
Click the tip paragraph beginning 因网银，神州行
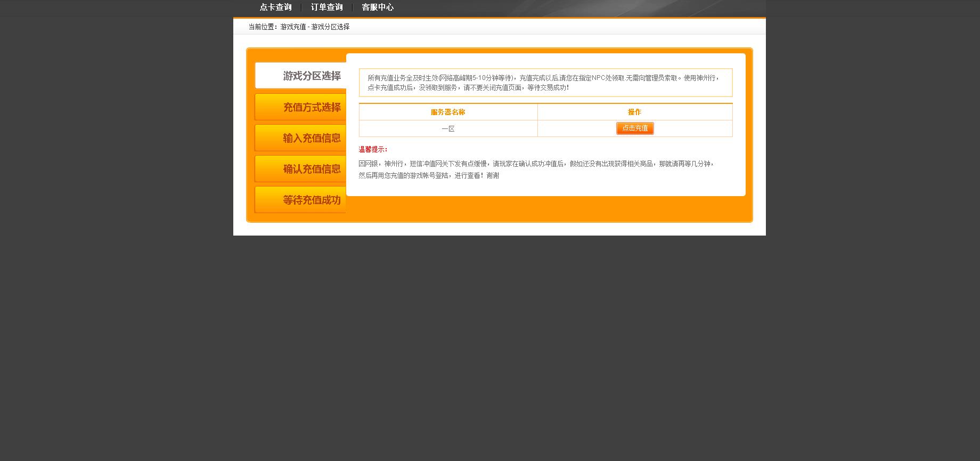pos(536,169)
